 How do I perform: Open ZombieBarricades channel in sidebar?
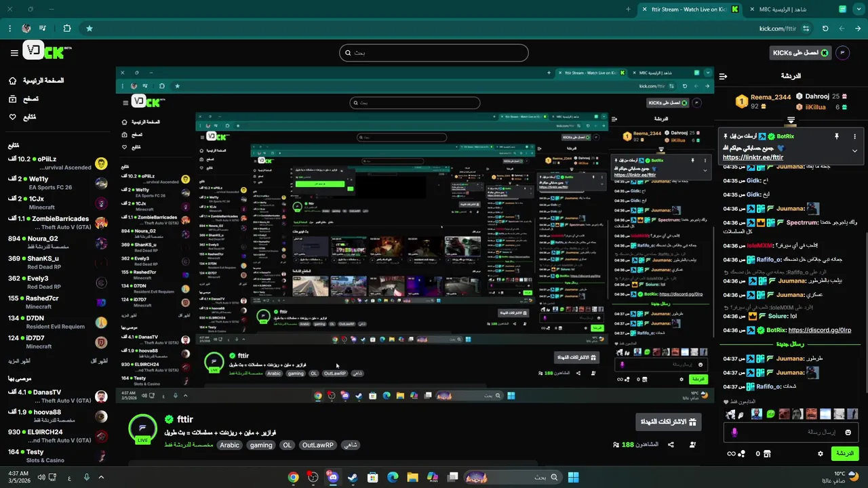coord(58,223)
